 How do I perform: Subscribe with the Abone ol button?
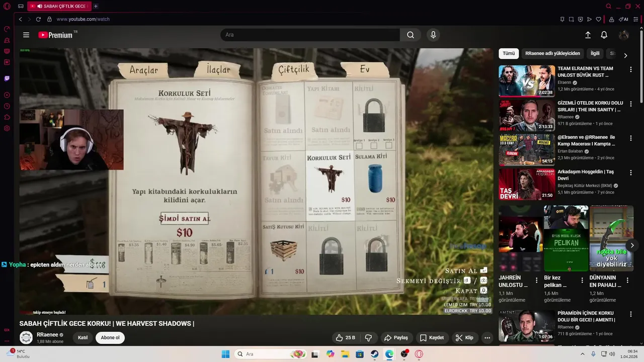coord(110,338)
